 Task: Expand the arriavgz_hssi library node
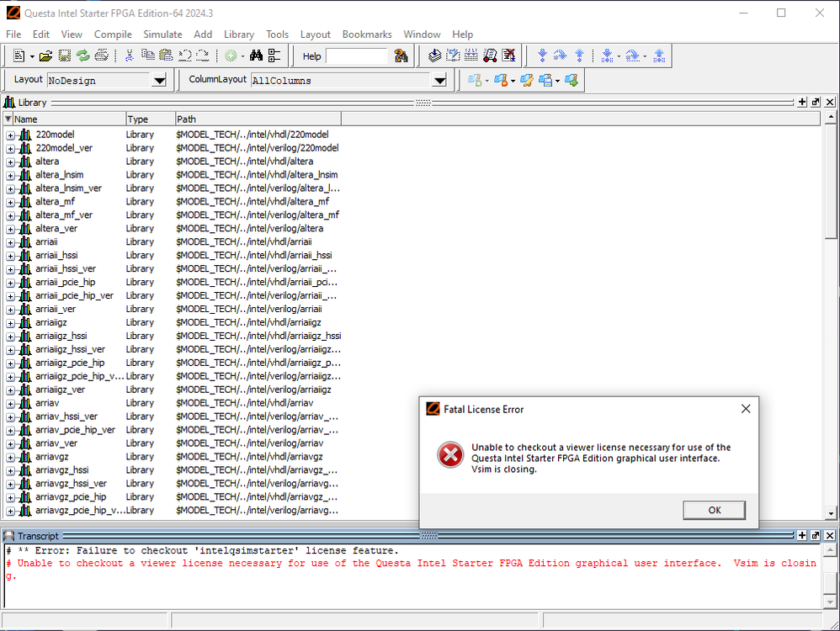pos(10,470)
